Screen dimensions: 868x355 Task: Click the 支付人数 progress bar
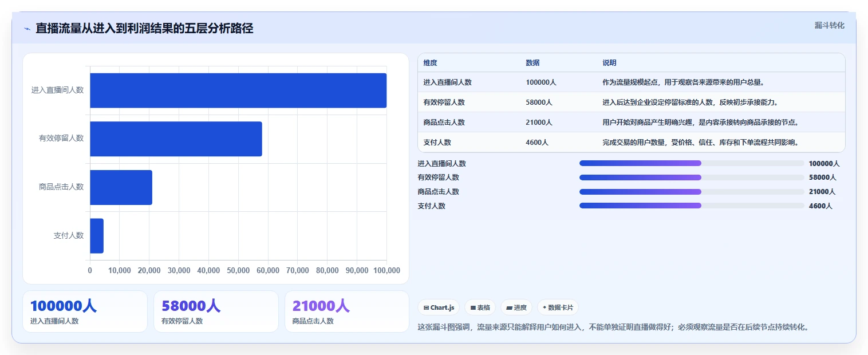tap(692, 206)
